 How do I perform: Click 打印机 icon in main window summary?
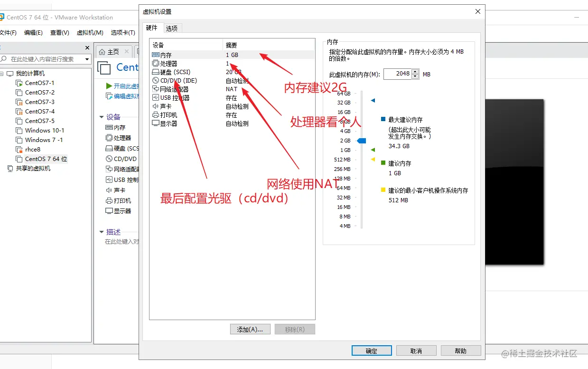pyautogui.click(x=109, y=200)
